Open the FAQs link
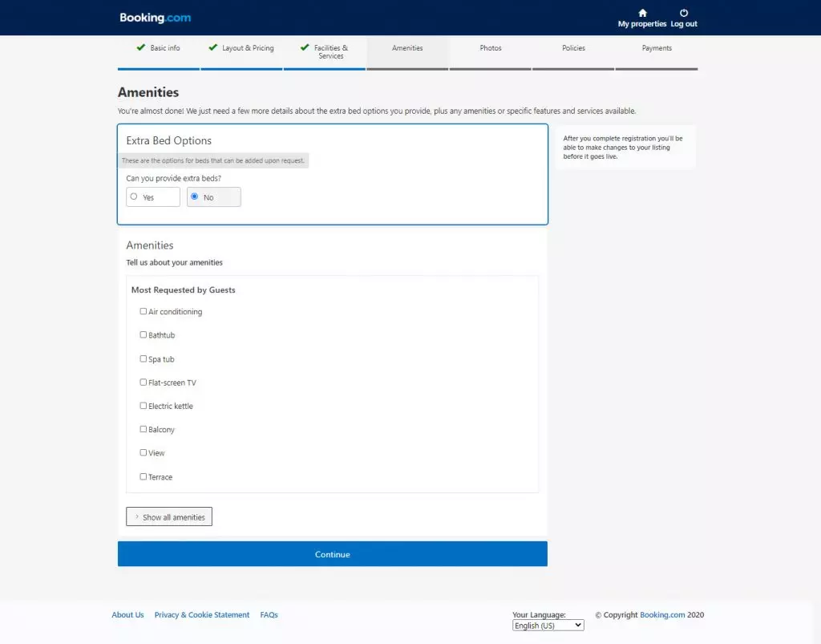Viewport: 821px width, 644px height. (269, 614)
